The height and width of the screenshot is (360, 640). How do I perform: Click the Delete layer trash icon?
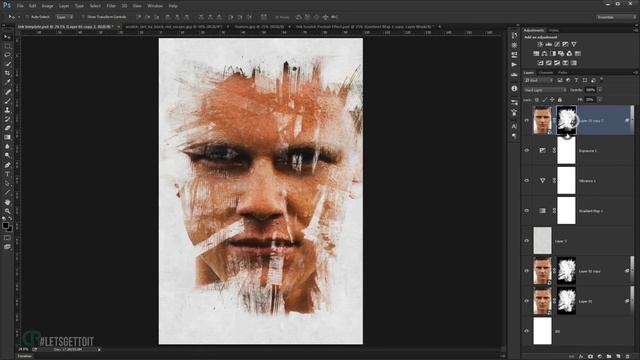tap(628, 356)
